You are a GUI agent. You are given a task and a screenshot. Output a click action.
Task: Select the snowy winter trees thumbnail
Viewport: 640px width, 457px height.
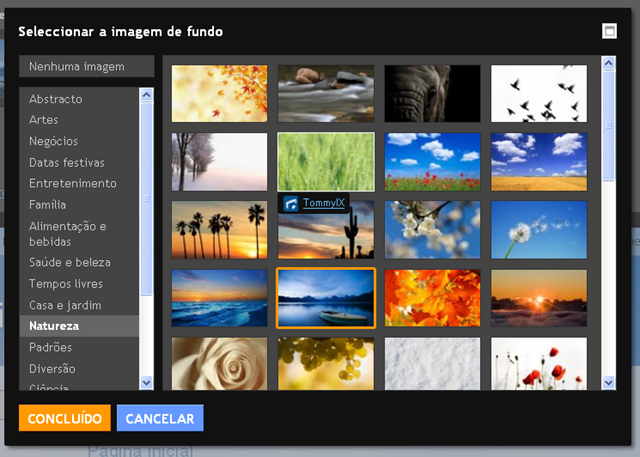click(x=220, y=162)
